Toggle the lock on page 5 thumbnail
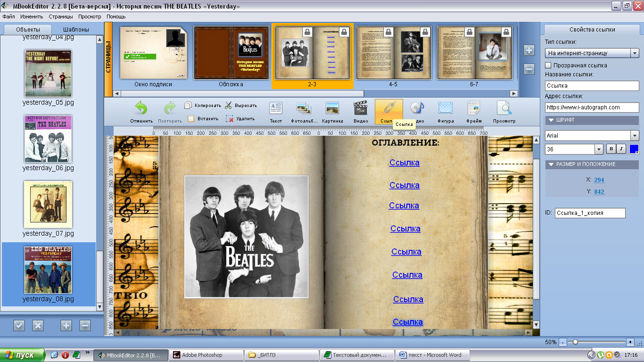644x362 pixels. [425, 32]
